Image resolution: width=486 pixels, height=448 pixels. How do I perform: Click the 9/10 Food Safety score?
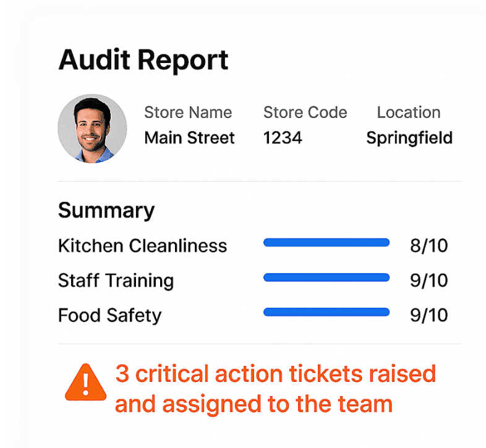tap(429, 315)
